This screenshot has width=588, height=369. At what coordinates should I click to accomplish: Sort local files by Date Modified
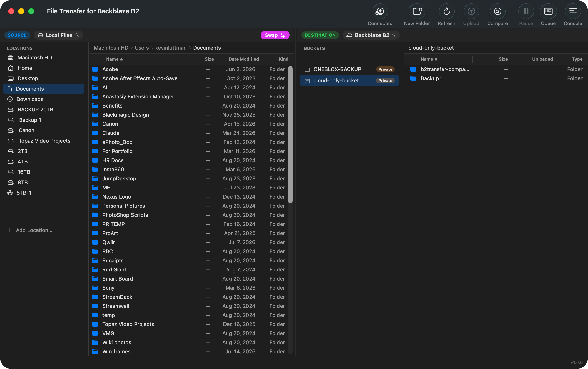pos(244,59)
